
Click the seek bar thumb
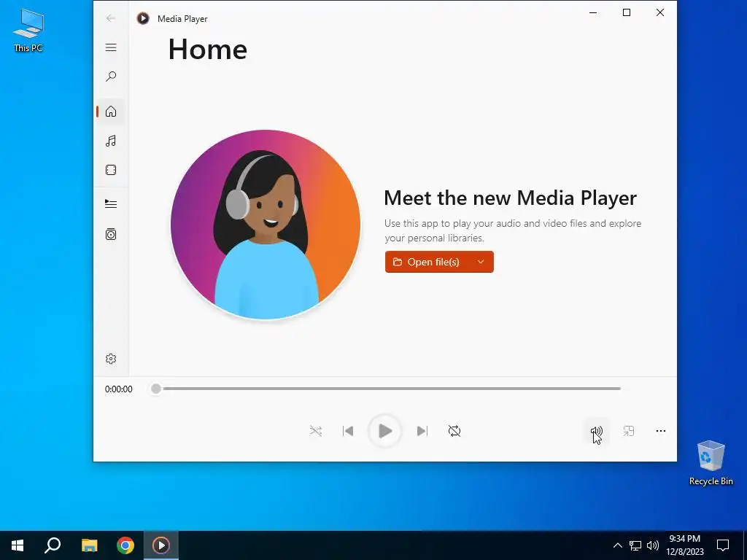pos(156,389)
